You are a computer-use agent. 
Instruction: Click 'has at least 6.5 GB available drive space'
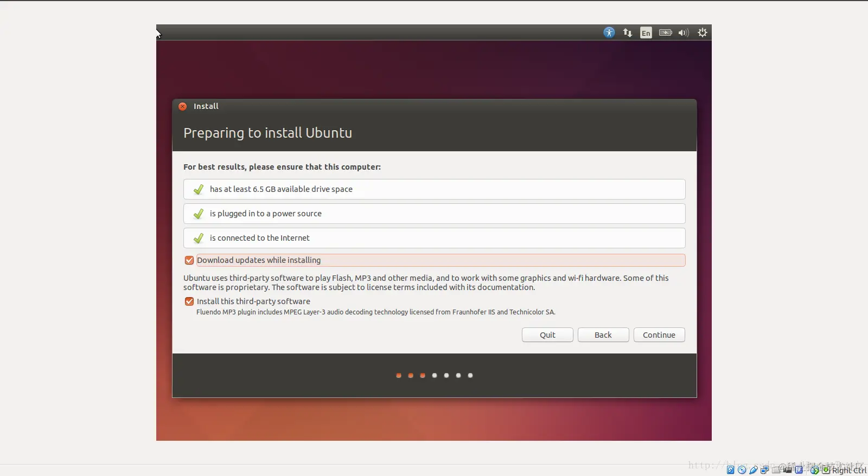pyautogui.click(x=281, y=189)
